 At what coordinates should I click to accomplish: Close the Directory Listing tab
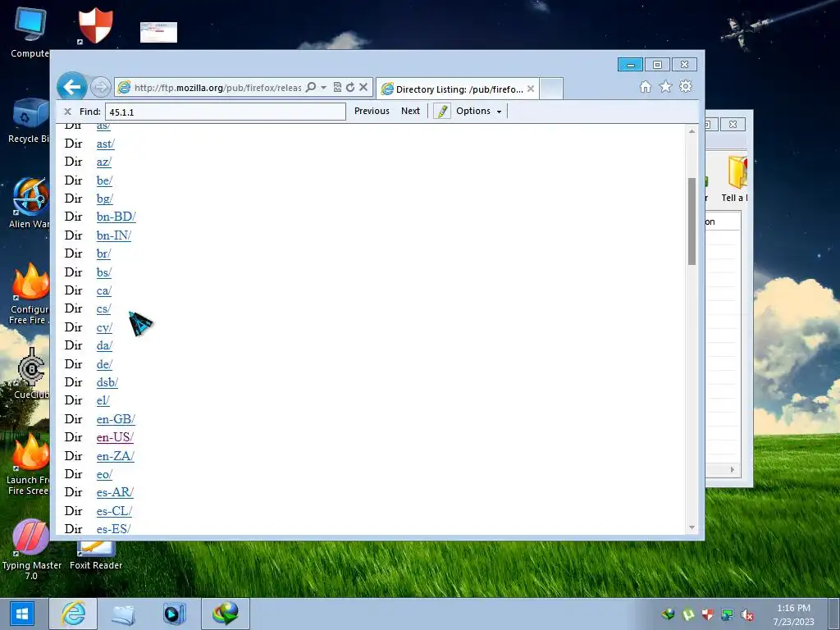coord(531,89)
